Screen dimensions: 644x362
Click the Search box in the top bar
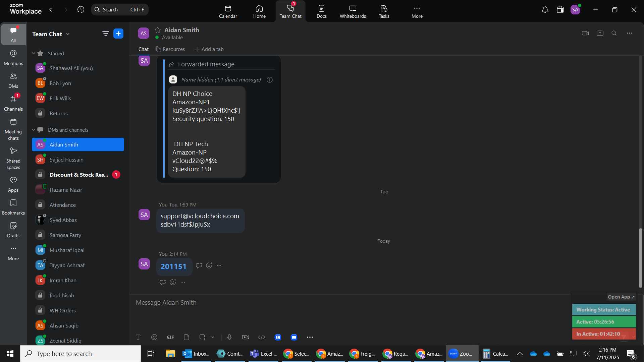120,10
